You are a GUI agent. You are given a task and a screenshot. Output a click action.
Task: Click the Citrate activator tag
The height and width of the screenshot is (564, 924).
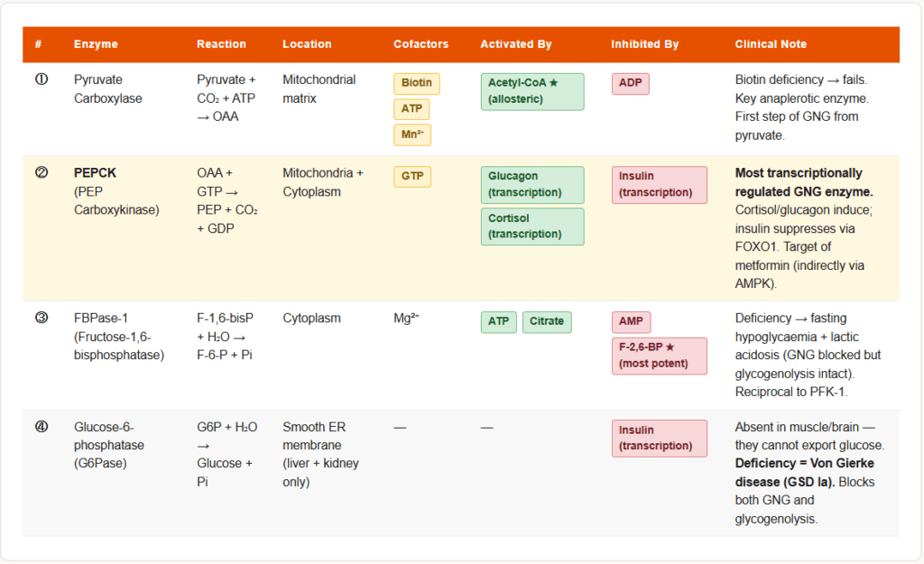point(546,322)
